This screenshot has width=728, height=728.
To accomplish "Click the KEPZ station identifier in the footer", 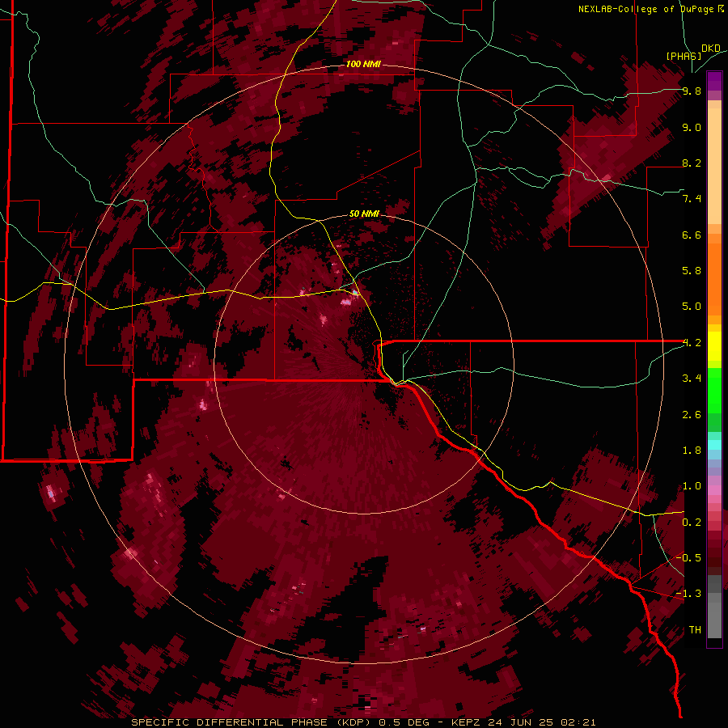I will click(x=467, y=722).
